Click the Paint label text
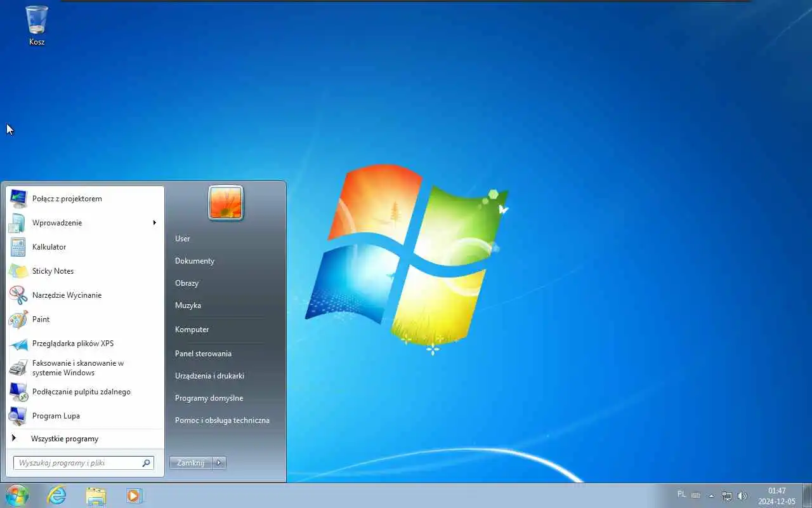 click(41, 319)
